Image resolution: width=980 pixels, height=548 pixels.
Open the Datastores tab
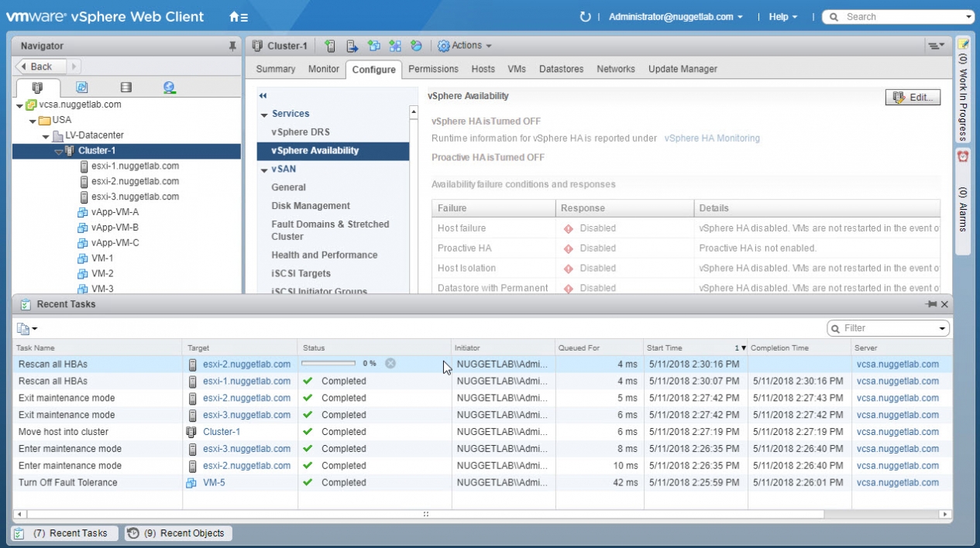(561, 69)
